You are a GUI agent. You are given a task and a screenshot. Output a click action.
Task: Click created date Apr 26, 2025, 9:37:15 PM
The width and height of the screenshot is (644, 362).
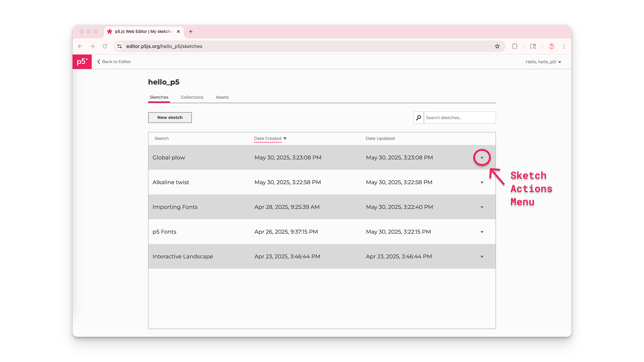(286, 232)
